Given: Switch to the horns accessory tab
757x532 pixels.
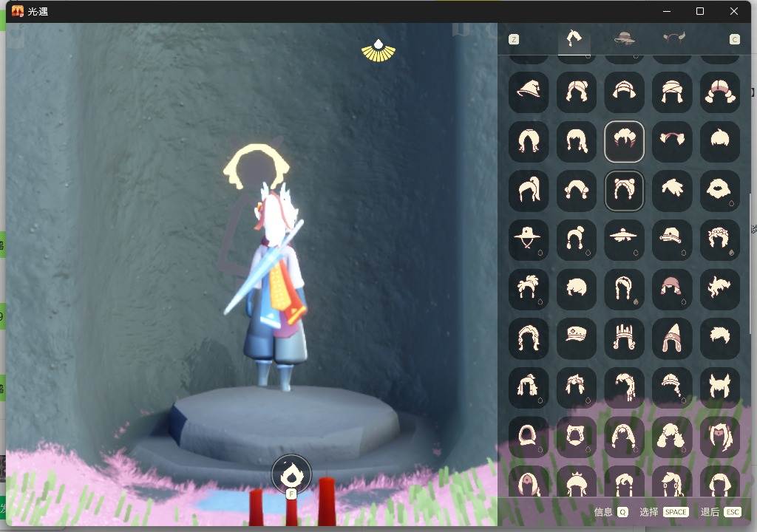Looking at the screenshot, I should pos(673,38).
